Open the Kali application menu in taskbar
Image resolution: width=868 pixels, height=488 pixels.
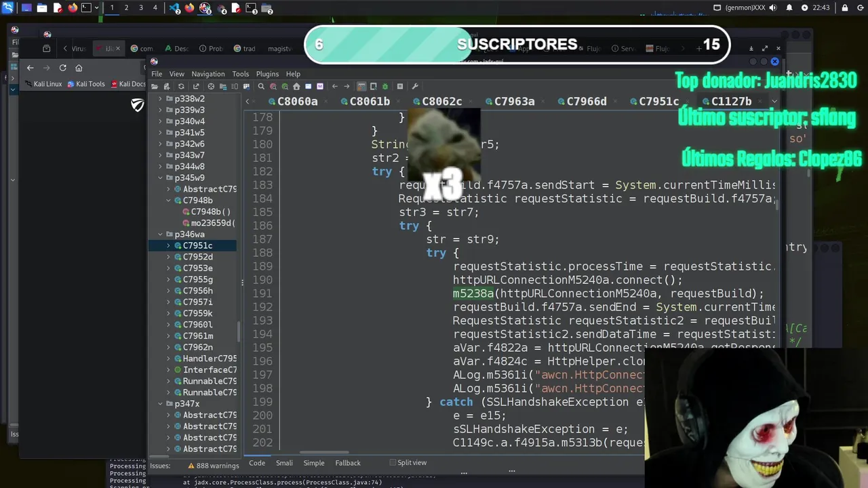8,8
